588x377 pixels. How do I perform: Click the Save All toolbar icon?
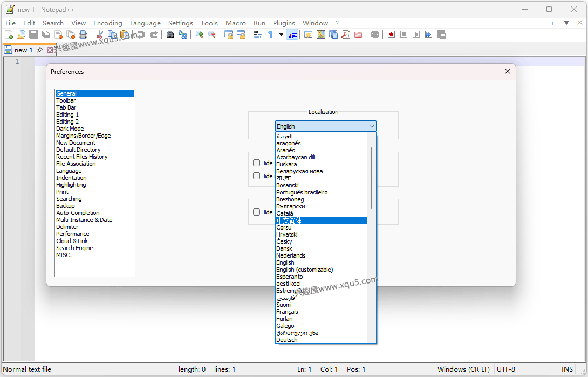coord(46,35)
